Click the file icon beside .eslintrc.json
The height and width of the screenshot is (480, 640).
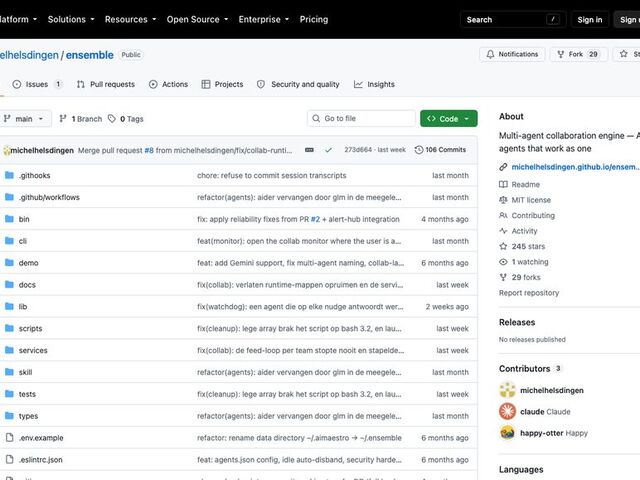9,460
